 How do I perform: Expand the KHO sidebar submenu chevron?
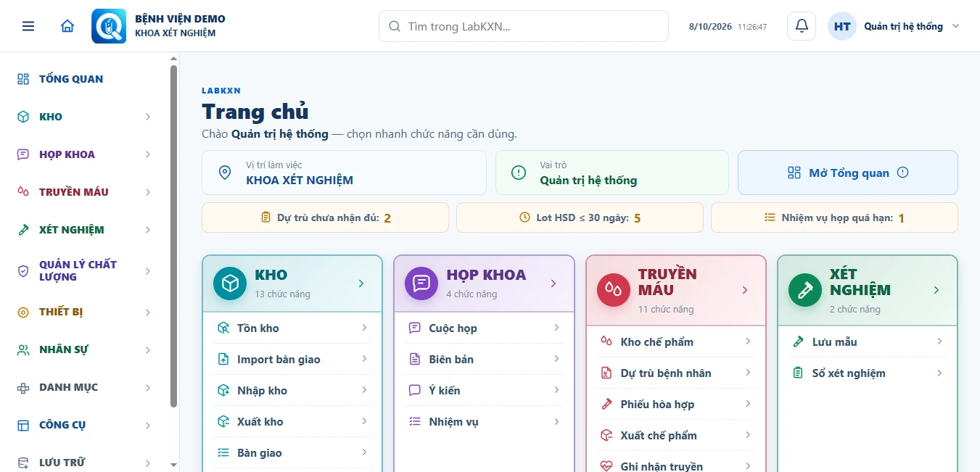click(x=148, y=117)
